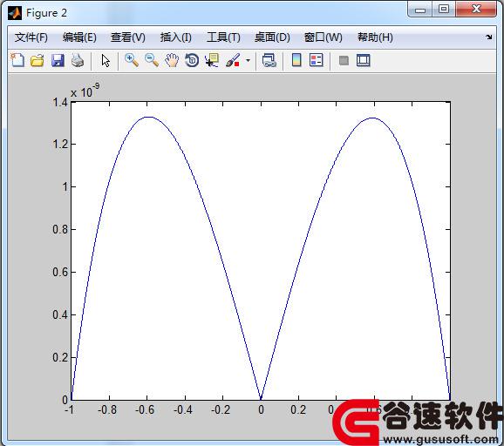Click the y-axis label 1.4
504x446 pixels.
click(60, 103)
